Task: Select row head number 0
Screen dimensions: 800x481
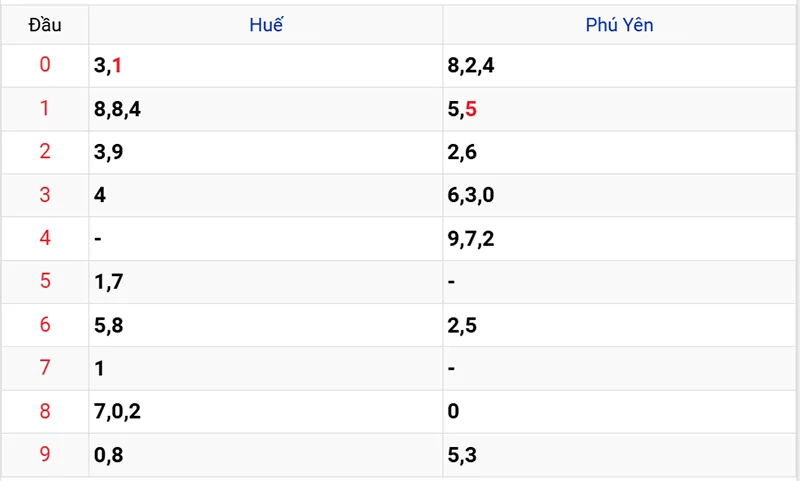Action: point(45,66)
